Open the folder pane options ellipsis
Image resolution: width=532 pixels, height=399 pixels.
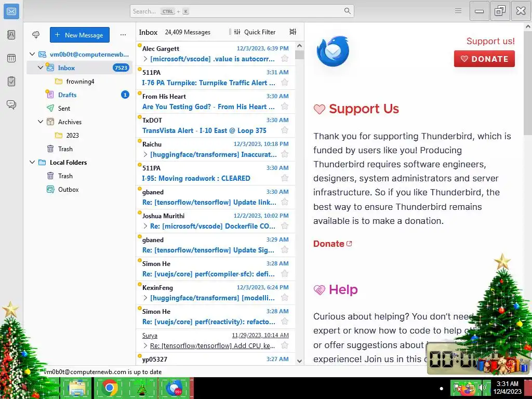pos(123,35)
